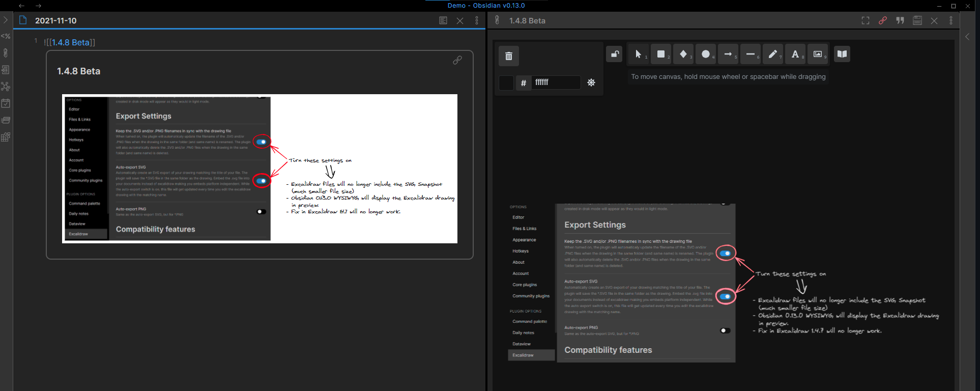The width and height of the screenshot is (980, 391).
Task: Select the Line tool
Action: coord(751,54)
